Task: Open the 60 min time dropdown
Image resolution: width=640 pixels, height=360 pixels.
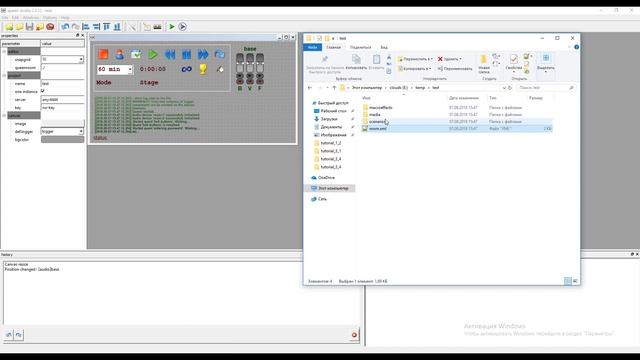Action: (x=130, y=69)
